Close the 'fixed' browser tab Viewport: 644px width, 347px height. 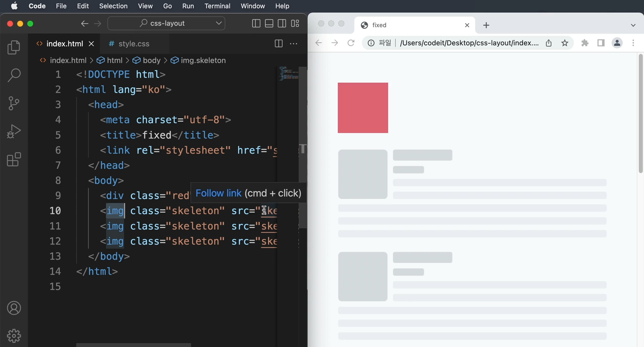pyautogui.click(x=467, y=25)
